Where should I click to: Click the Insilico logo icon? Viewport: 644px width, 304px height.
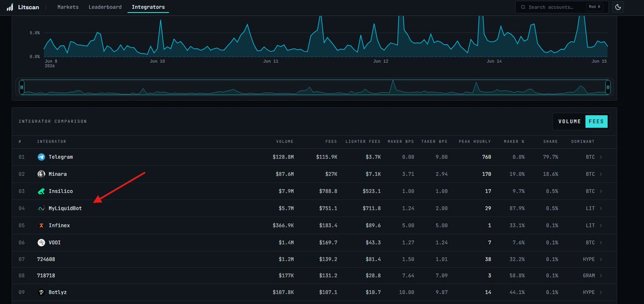pyautogui.click(x=41, y=191)
